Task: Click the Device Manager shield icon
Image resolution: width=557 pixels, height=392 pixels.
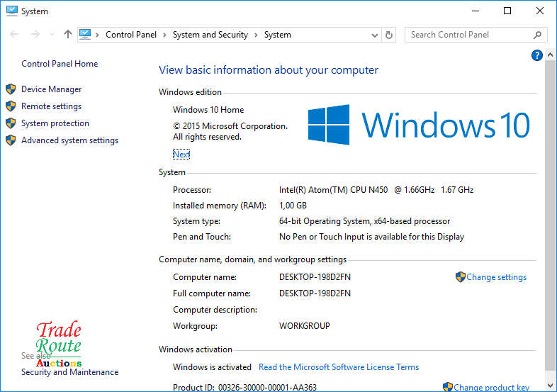Action: tap(11, 89)
